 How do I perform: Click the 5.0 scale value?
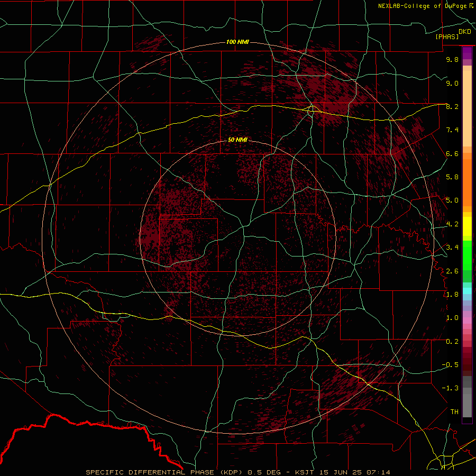tap(452, 200)
